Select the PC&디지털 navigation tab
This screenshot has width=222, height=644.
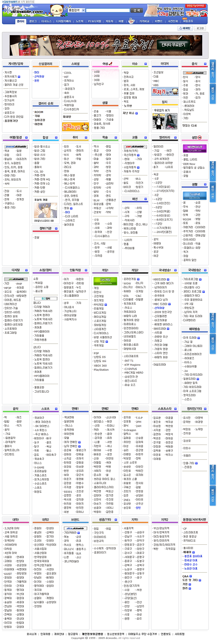(95, 21)
